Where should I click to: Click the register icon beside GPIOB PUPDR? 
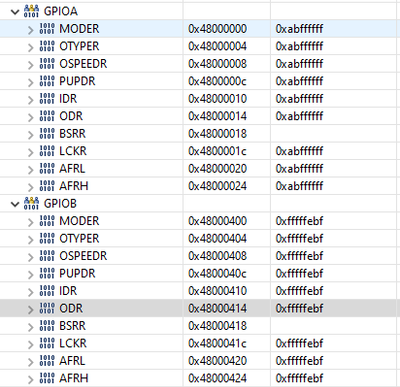(x=47, y=273)
